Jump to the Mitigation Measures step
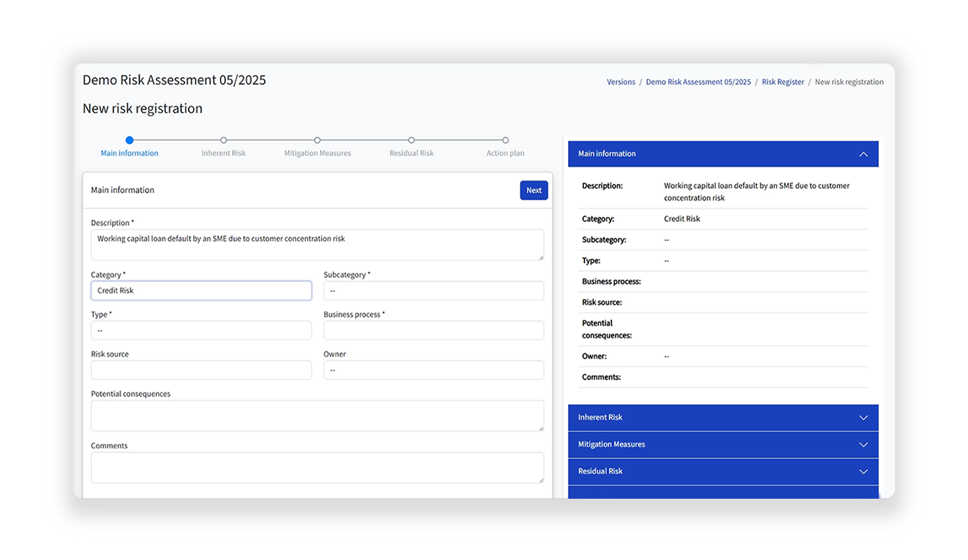 coord(317,140)
